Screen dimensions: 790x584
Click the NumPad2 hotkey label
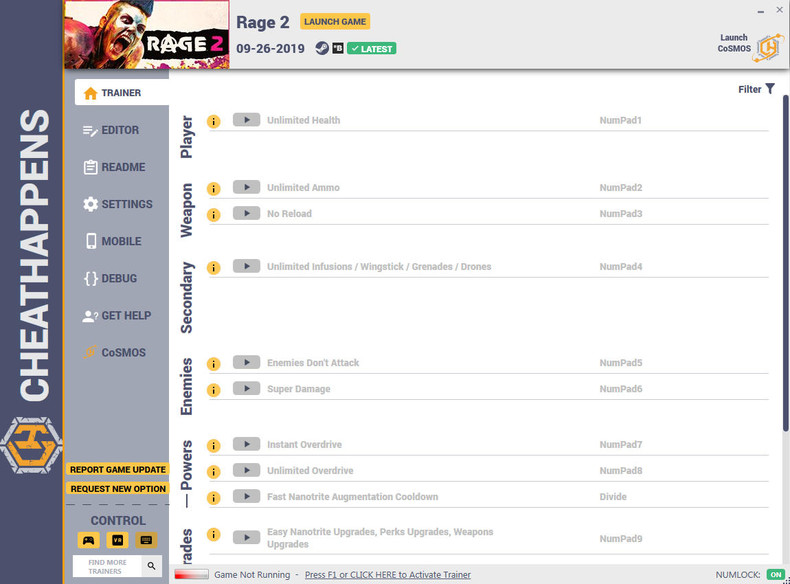click(x=621, y=188)
